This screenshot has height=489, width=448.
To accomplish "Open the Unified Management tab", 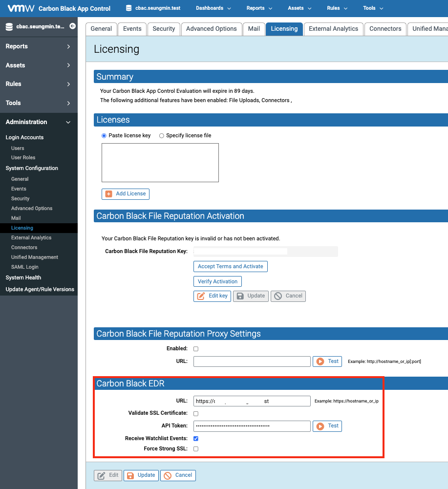I will coord(427,29).
